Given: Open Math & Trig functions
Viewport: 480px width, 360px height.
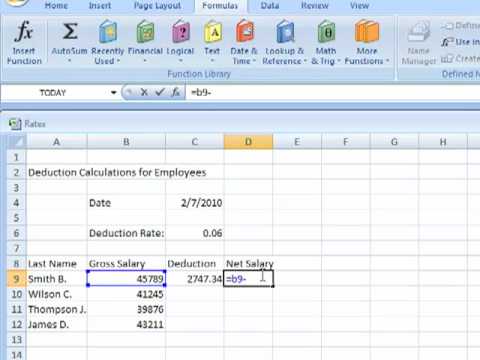Looking at the screenshot, I should pyautogui.click(x=326, y=42).
